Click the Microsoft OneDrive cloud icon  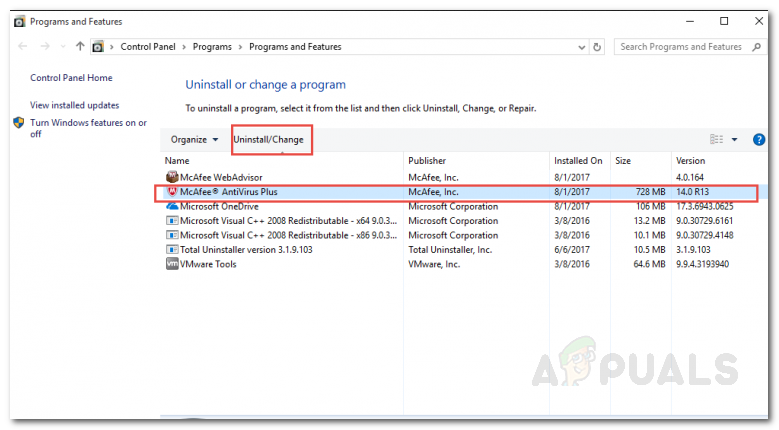[x=172, y=206]
